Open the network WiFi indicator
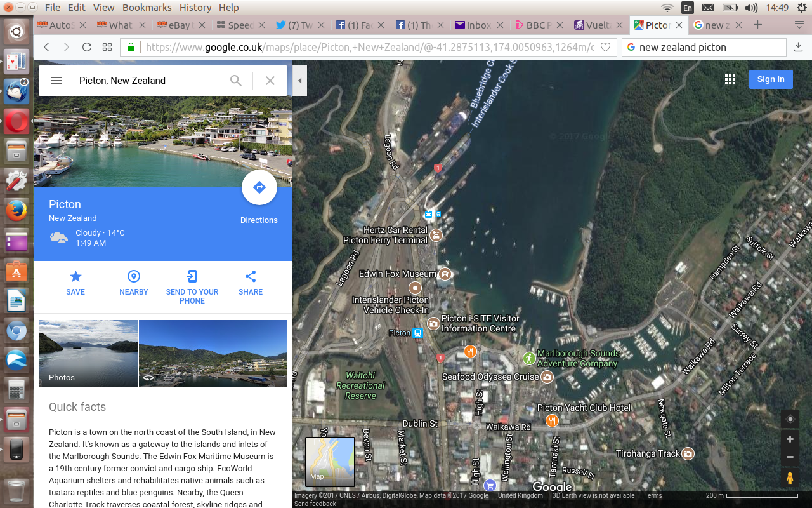Image resolution: width=812 pixels, height=508 pixels. point(667,8)
